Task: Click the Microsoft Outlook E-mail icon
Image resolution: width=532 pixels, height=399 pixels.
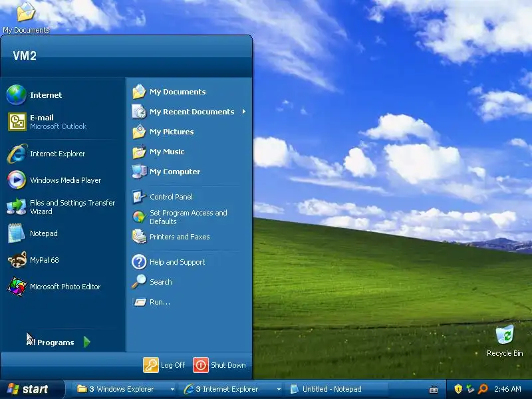Action: pyautogui.click(x=17, y=122)
